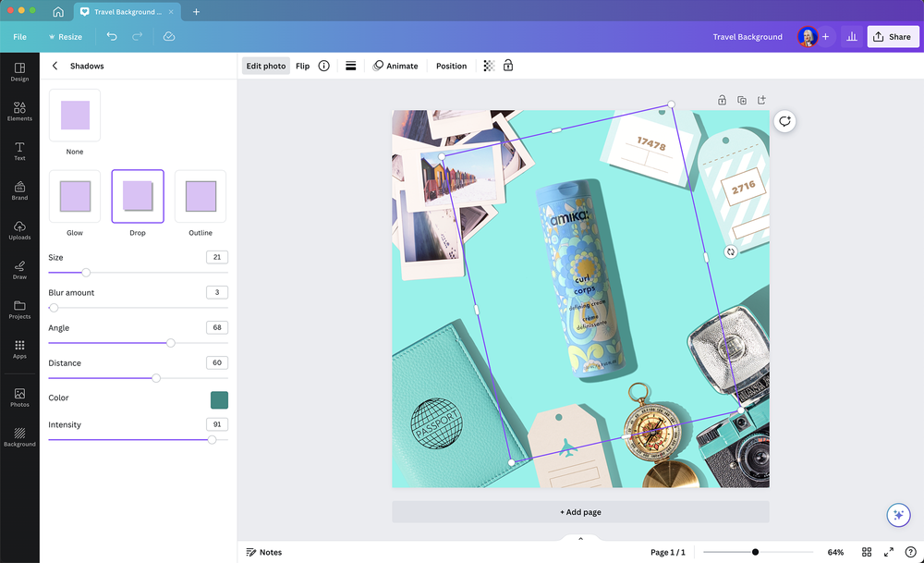
Task: Toggle the lock icon above the canvas
Action: [722, 99]
